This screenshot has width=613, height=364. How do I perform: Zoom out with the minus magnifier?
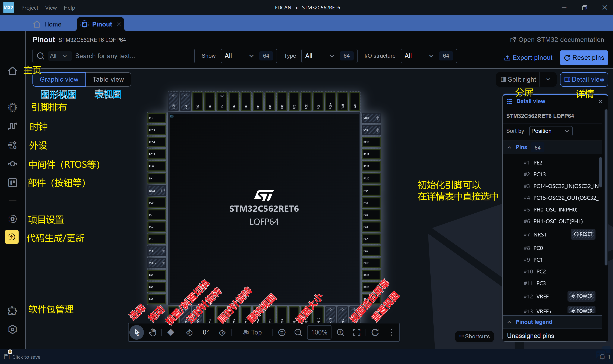tap(298, 332)
